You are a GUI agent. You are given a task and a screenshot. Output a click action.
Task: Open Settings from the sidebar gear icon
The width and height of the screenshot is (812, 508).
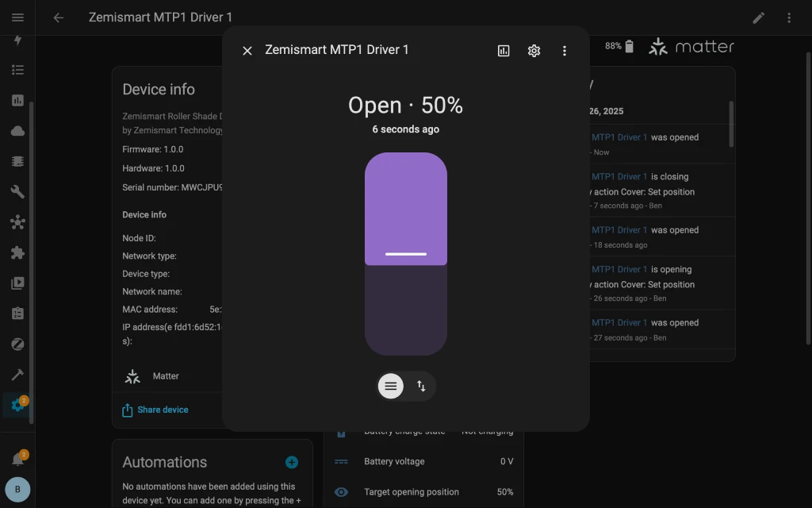point(17,405)
